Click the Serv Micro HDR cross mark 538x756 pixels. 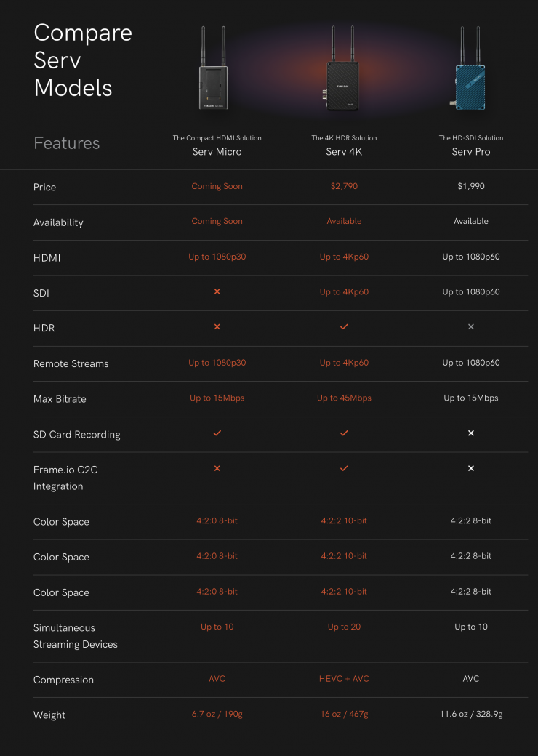pyautogui.click(x=217, y=327)
